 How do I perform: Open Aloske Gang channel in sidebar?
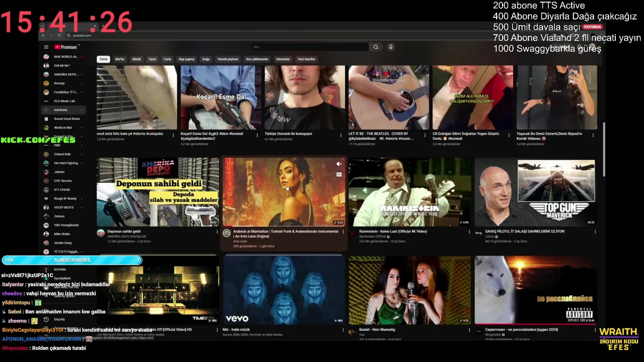63,243
